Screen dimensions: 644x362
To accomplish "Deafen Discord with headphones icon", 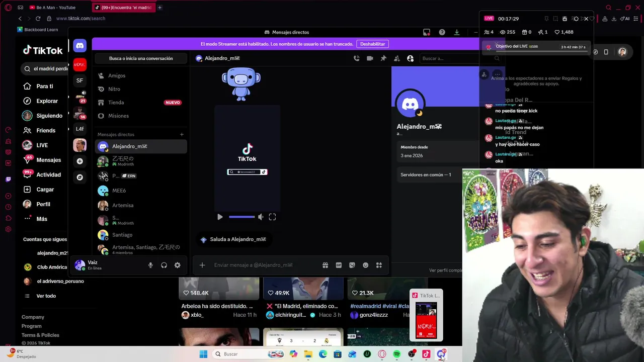I will click(x=164, y=265).
